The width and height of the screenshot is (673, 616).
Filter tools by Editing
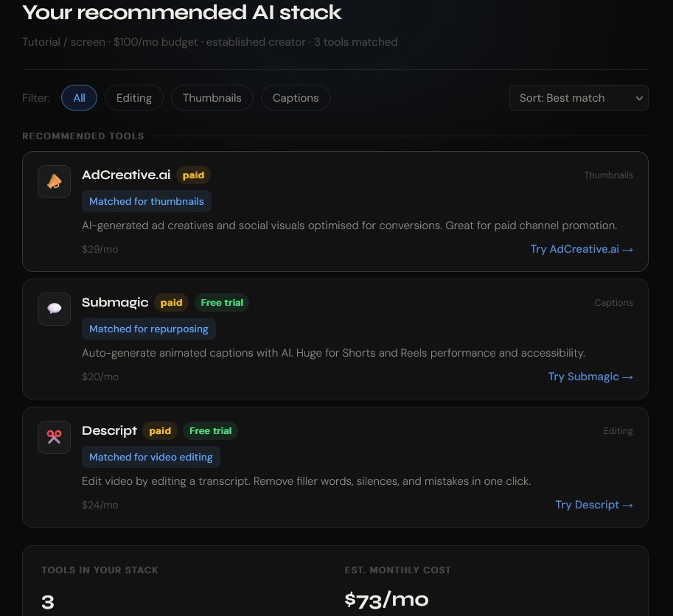click(134, 98)
